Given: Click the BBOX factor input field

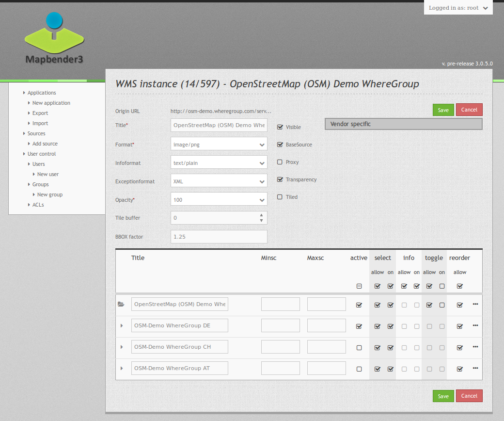Looking at the screenshot, I should [x=219, y=237].
